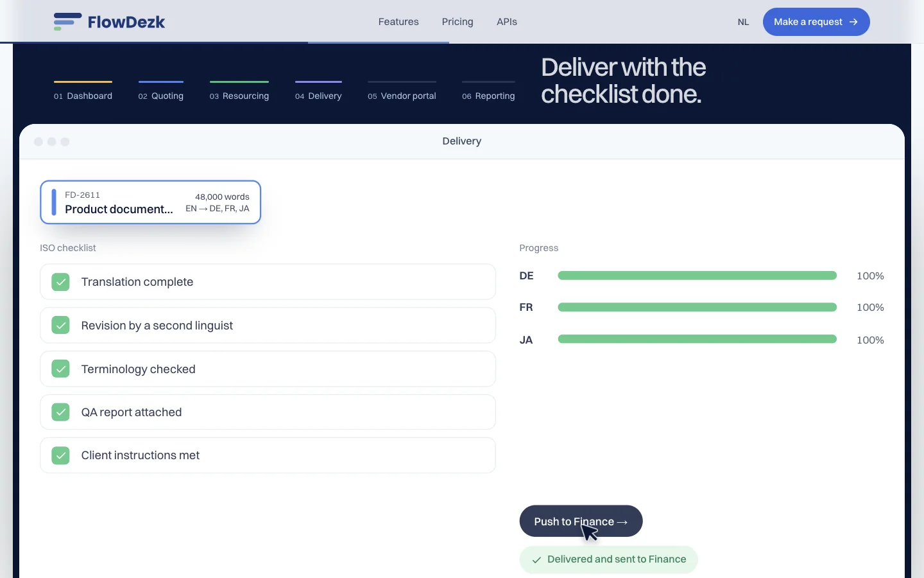924x578 pixels.
Task: Switch language via the NL link
Action: [743, 22]
